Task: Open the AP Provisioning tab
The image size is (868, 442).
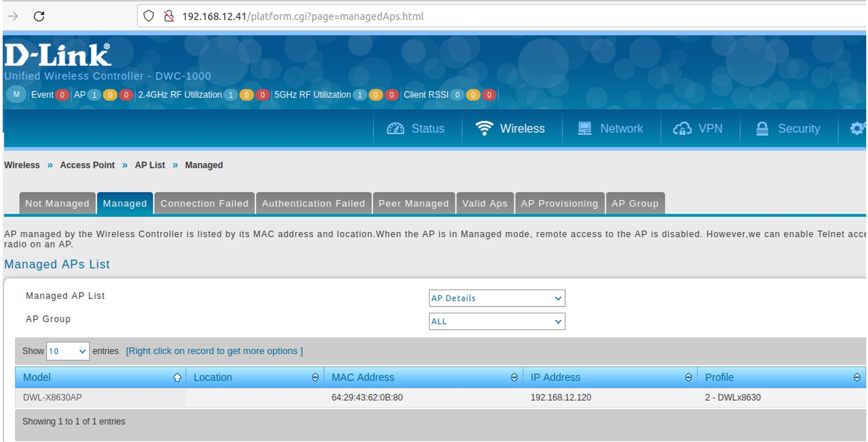Action: [559, 203]
